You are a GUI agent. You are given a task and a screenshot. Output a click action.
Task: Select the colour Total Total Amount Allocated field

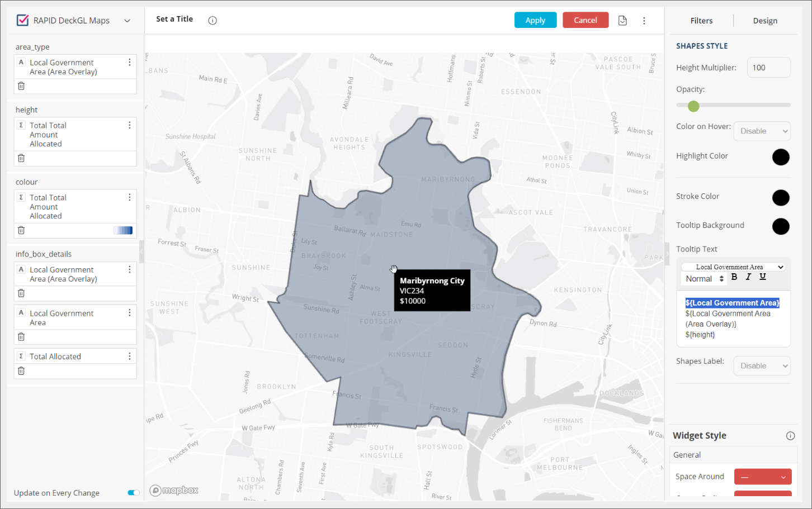(x=48, y=207)
